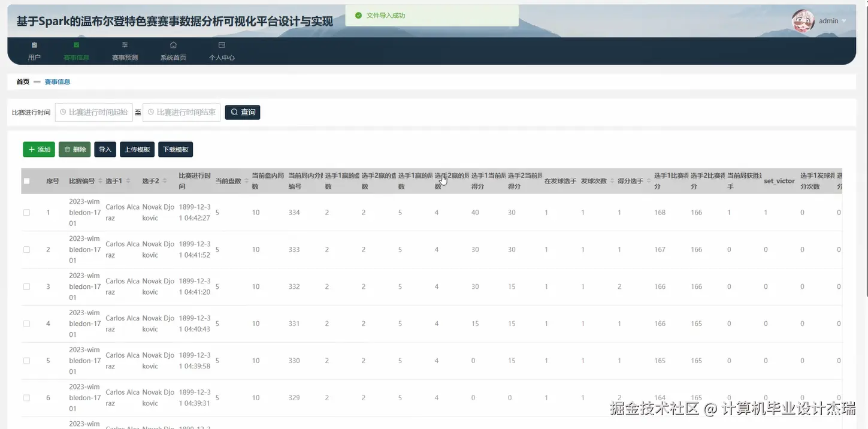
Task: Sort by the 当前盘数 column sort arrows
Action: (x=246, y=181)
